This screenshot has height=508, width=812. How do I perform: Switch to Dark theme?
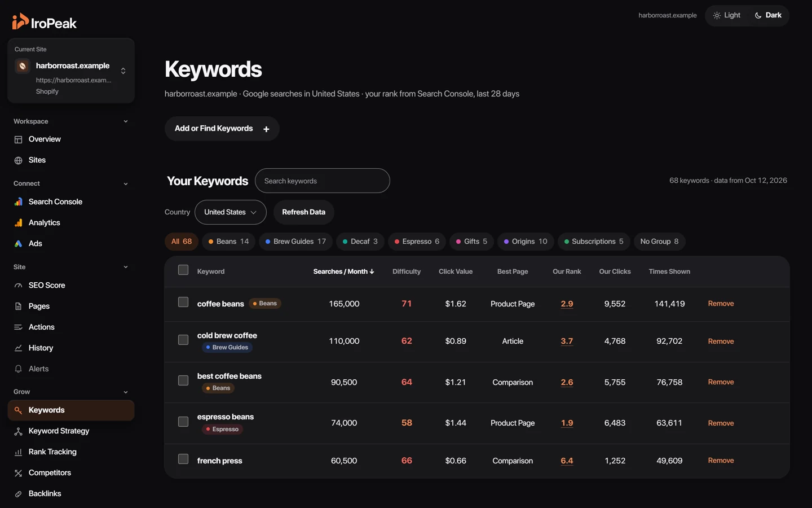(768, 15)
